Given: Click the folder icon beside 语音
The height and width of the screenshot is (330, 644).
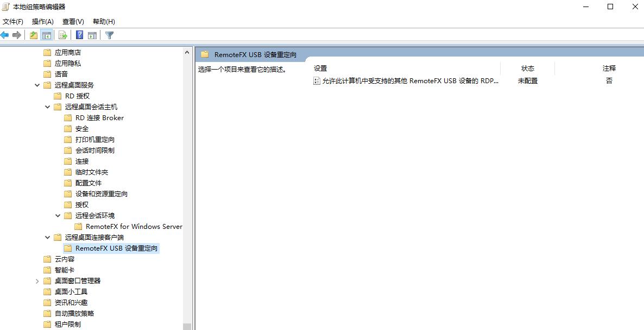Looking at the screenshot, I should tap(47, 74).
